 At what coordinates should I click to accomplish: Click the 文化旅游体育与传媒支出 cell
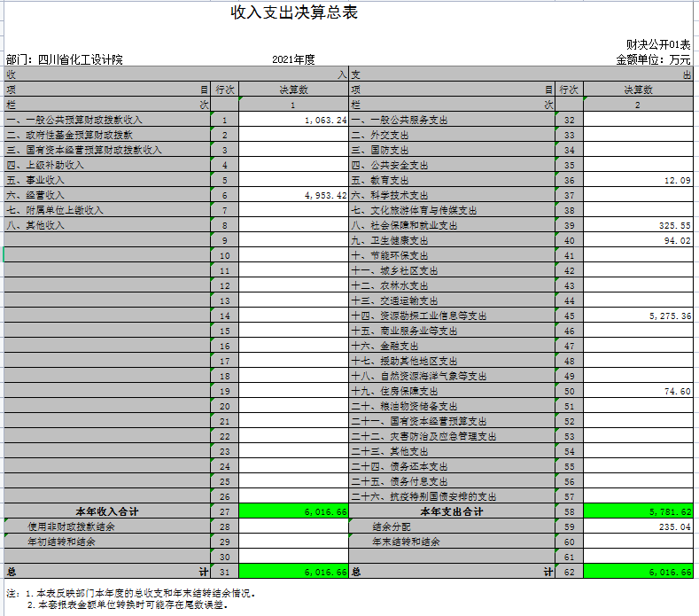click(452, 210)
